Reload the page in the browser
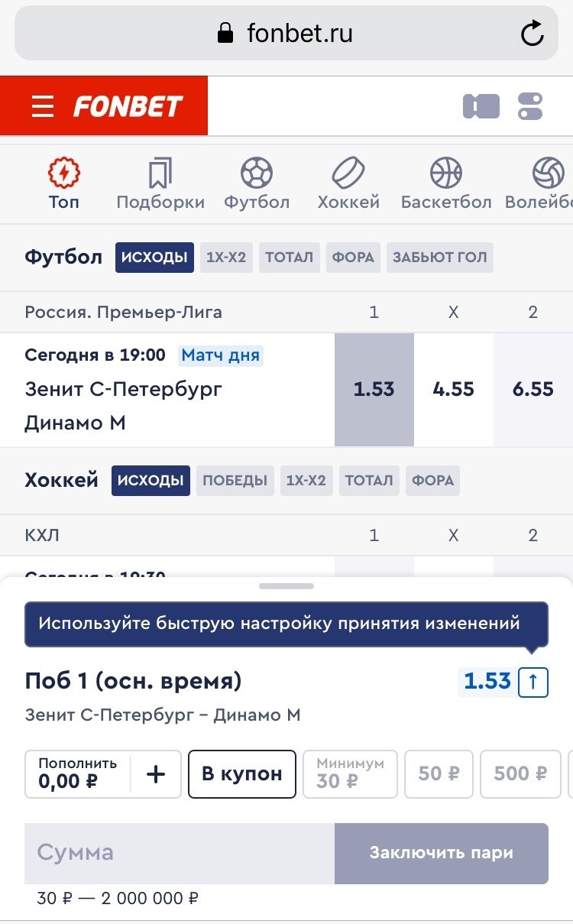573x924 pixels. point(531,34)
